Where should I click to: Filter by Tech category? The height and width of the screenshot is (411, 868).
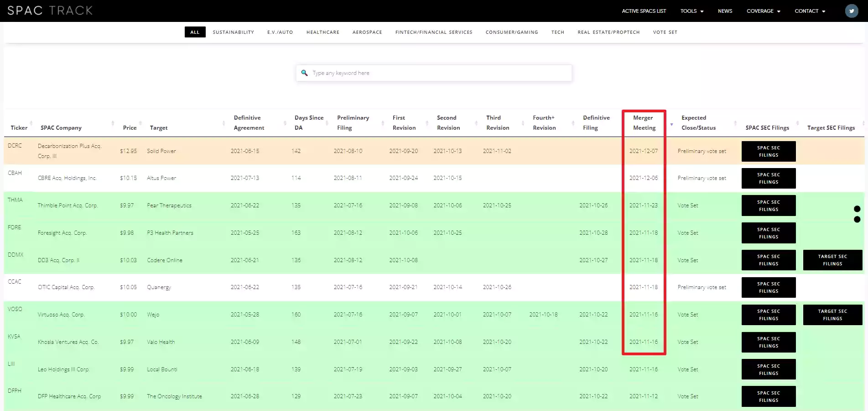tap(558, 32)
